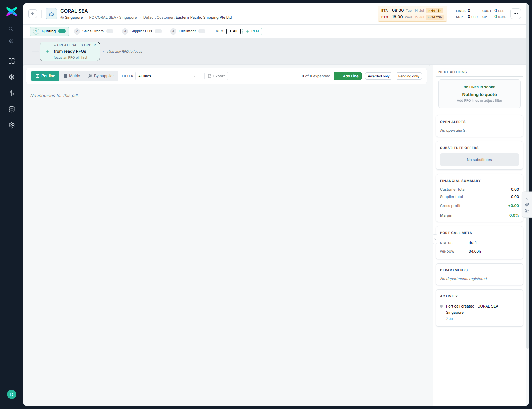Screen dimensions: 532x409
Task: Select the All RFQ pill
Action: (233, 31)
